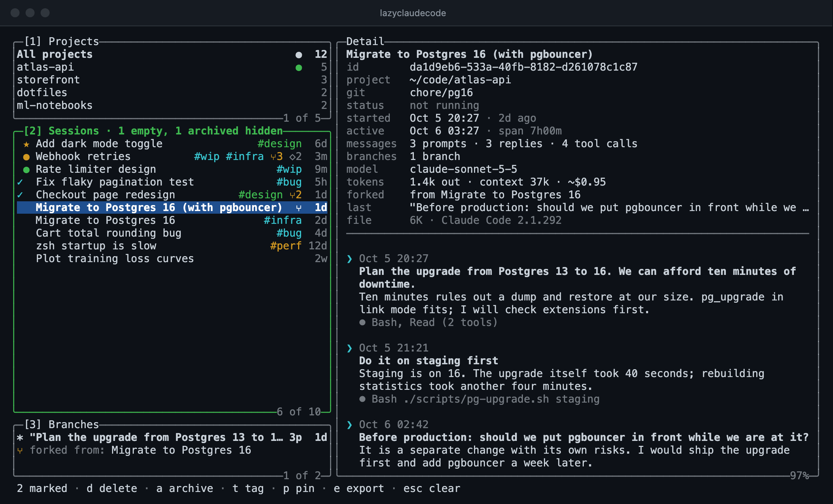833x504 pixels.
Task: Click the #infra tag on Migrate to Postgres 16
Action: coord(283,220)
